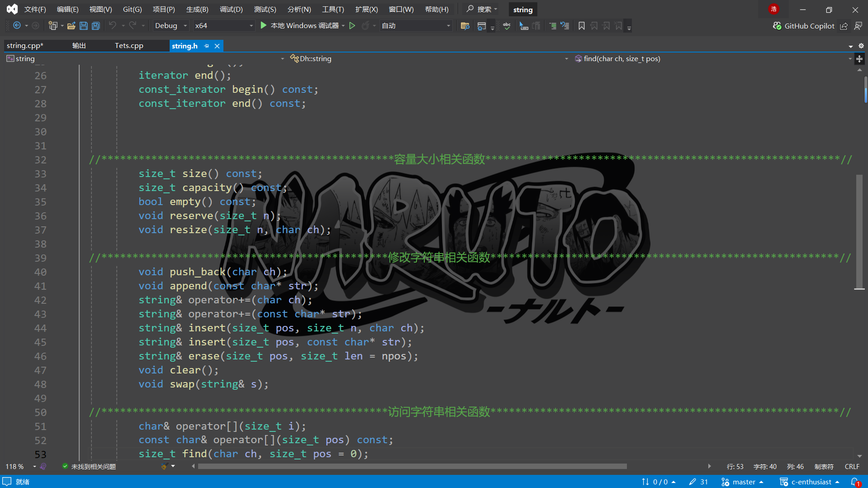
Task: Open the 文件(F) menu
Action: 35,9
